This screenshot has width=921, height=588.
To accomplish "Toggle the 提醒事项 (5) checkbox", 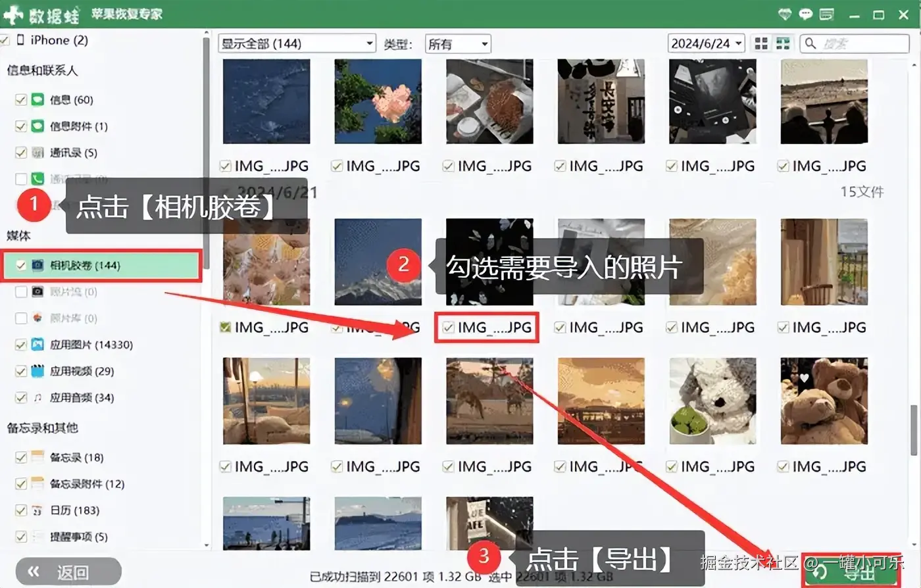I will (20, 537).
